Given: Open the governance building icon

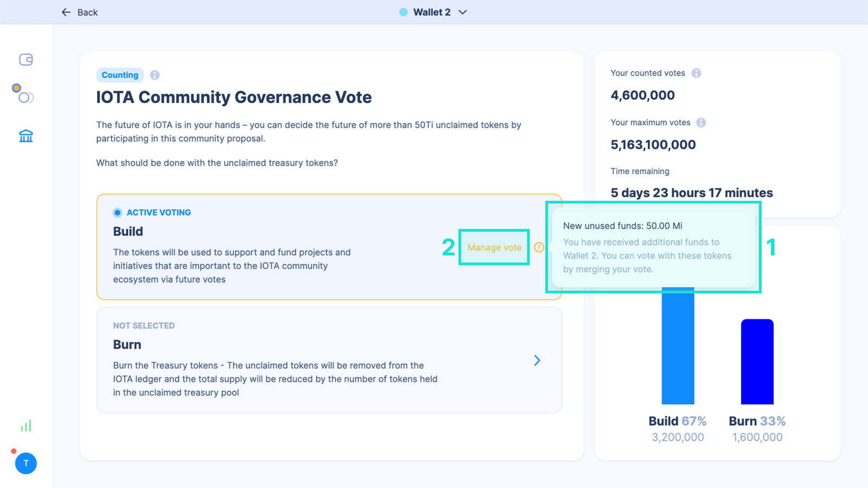Looking at the screenshot, I should [26, 136].
